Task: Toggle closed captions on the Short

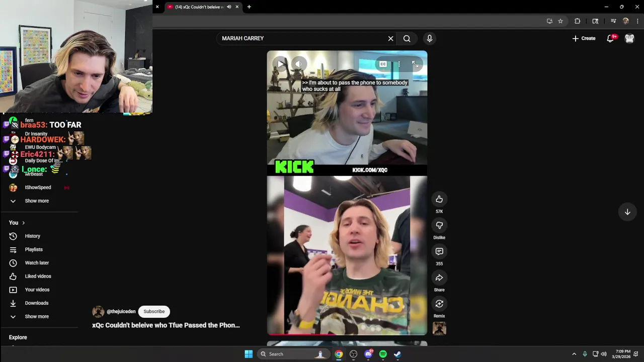Action: tap(383, 64)
